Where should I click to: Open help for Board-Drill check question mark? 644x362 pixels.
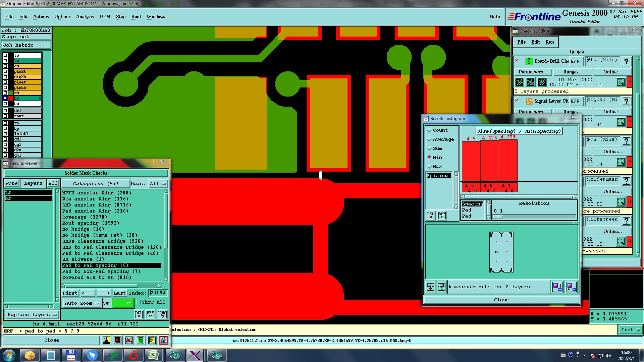[x=626, y=61]
